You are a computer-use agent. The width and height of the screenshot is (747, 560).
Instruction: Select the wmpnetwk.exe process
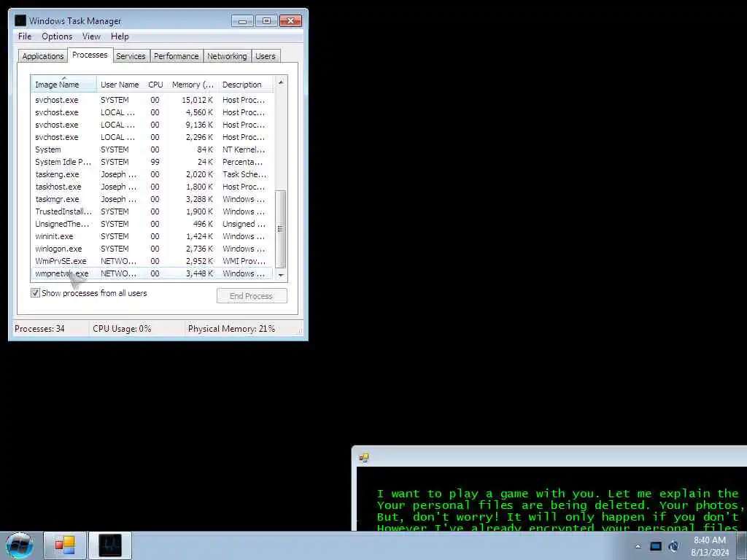pos(152,273)
